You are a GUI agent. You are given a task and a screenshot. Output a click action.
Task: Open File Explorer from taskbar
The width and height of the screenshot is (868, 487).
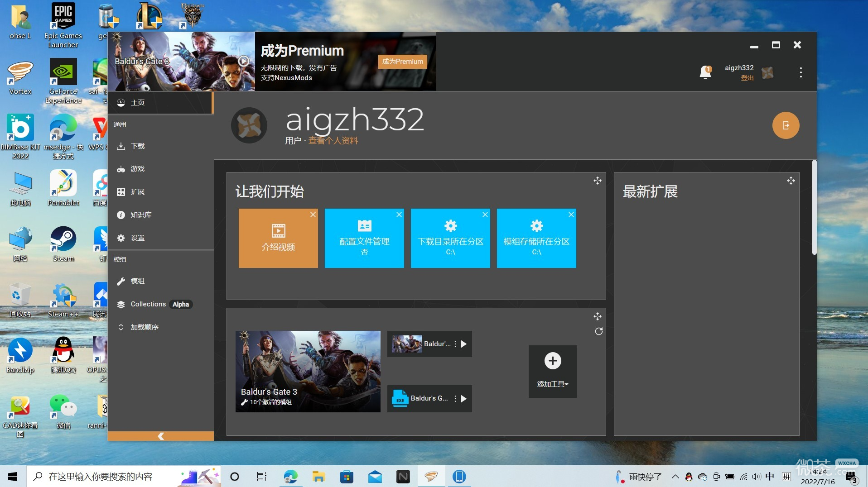318,477
